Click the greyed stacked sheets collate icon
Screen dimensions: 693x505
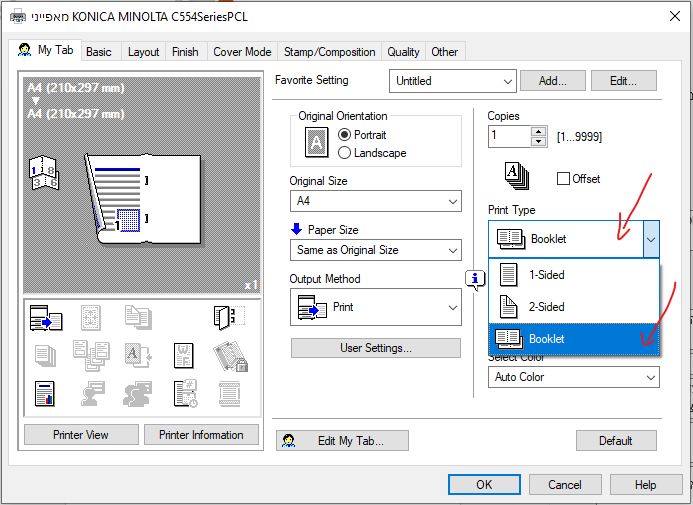[46, 356]
